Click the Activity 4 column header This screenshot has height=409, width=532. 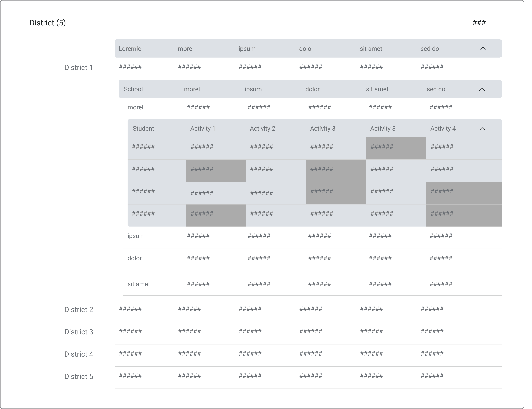[443, 129]
